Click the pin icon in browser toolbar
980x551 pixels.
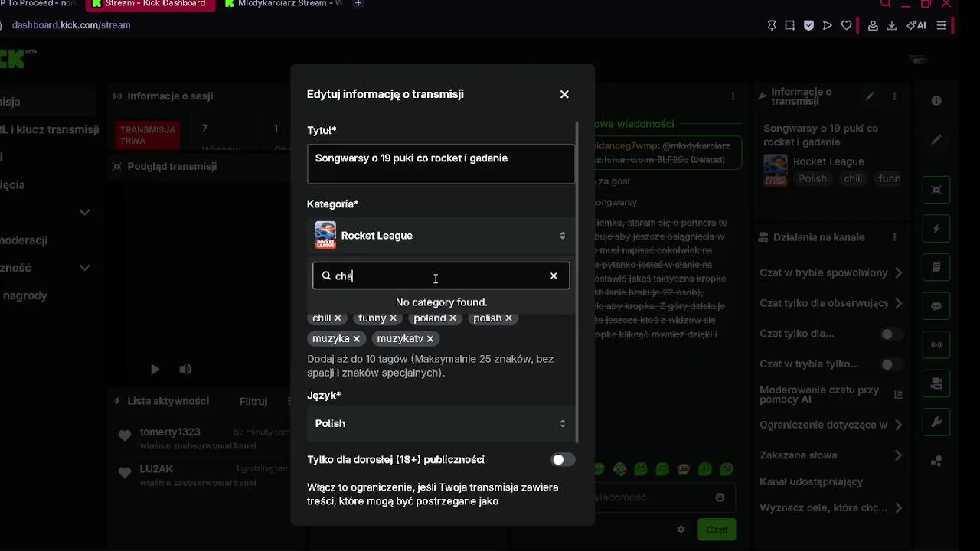coord(772,25)
